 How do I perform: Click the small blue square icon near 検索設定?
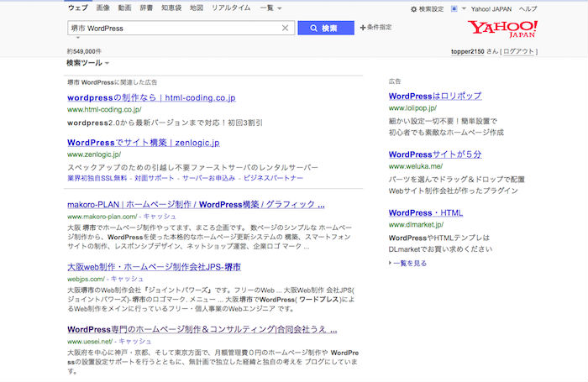click(x=454, y=8)
